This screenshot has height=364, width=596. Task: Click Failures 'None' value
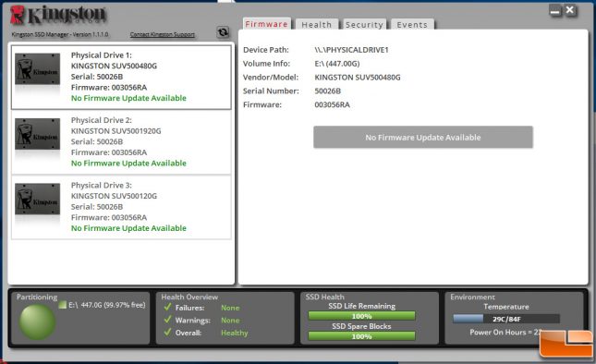pyautogui.click(x=230, y=308)
